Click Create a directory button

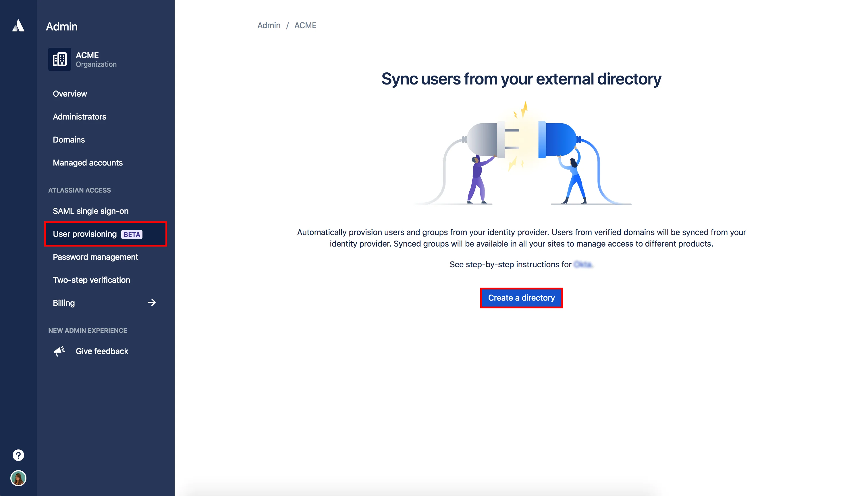coord(521,297)
